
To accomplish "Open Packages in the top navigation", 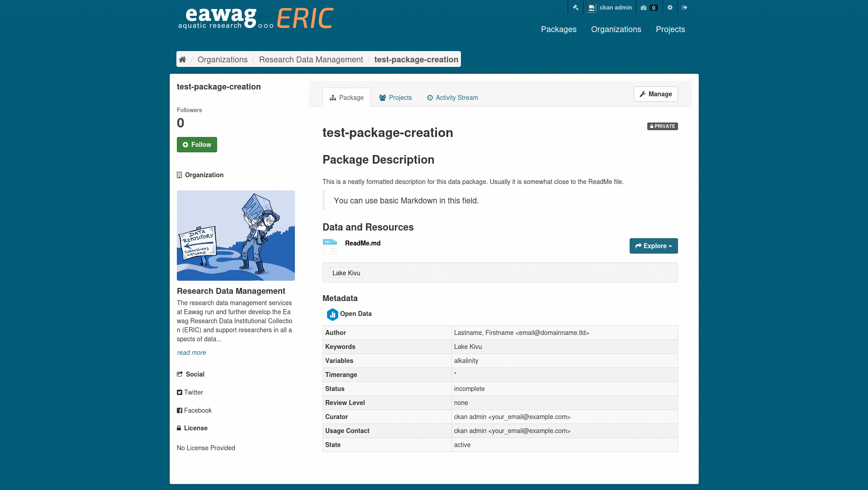I will [x=559, y=29].
